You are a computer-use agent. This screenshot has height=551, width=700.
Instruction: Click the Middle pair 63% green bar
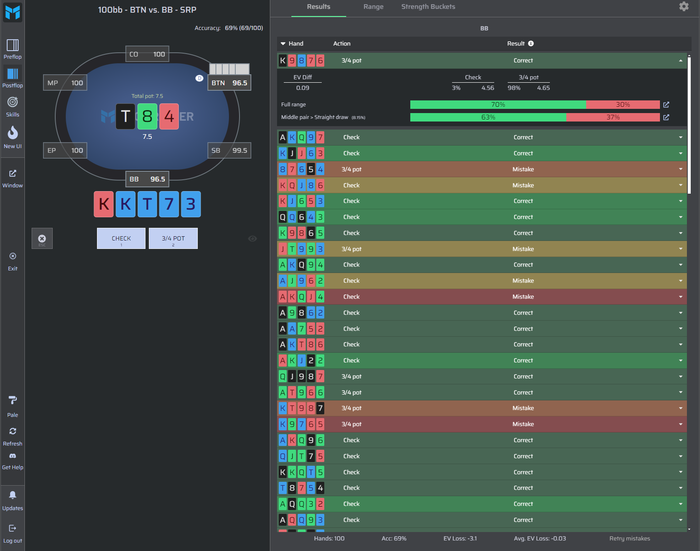pos(488,117)
